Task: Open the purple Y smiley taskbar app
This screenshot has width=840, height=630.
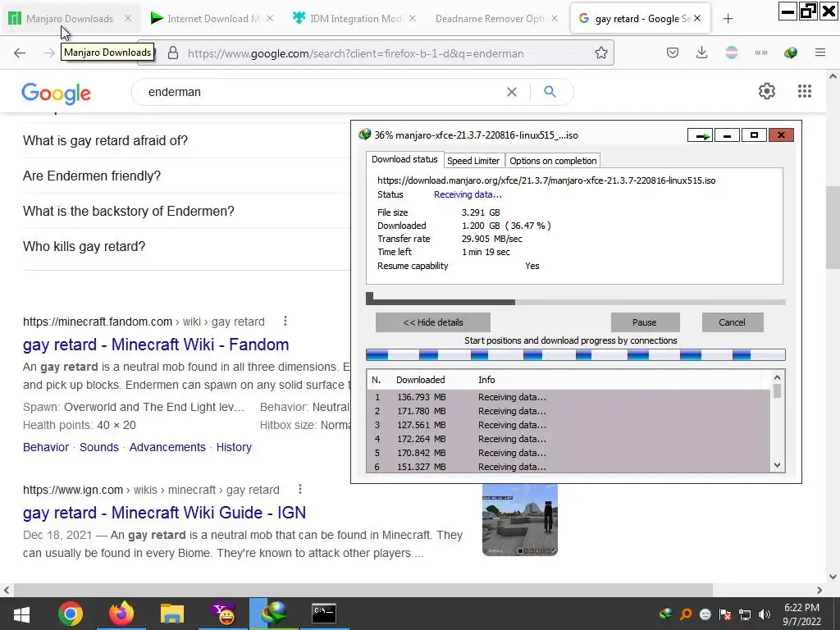Action: pos(223,614)
